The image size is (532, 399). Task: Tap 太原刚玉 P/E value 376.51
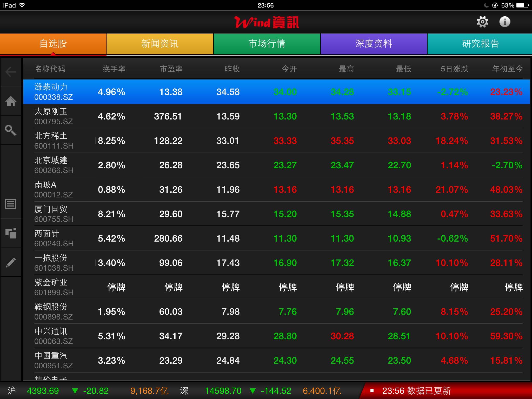point(168,116)
